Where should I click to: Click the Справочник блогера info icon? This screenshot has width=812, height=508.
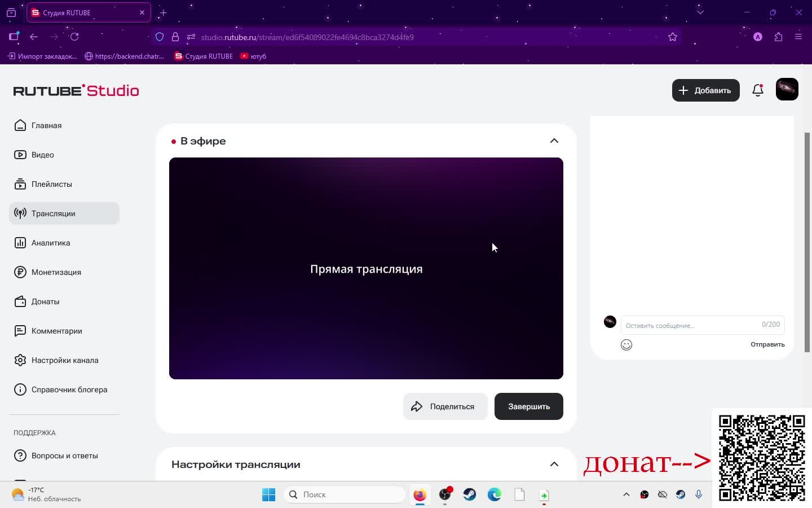click(20, 389)
